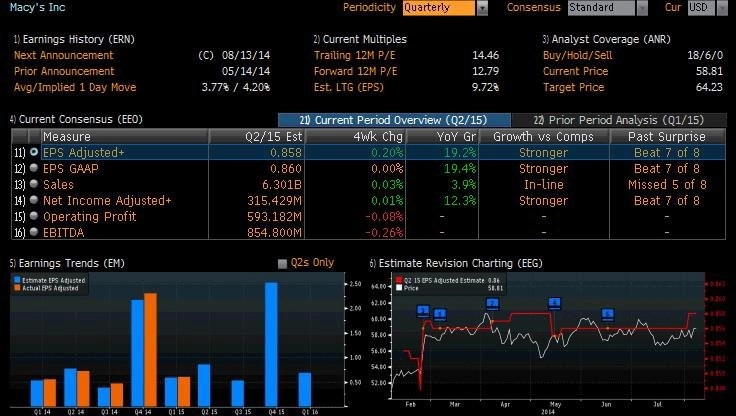The height and width of the screenshot is (416, 736).
Task: Click the EBITDA 4Wk change -0.26%
Action: [x=384, y=232]
